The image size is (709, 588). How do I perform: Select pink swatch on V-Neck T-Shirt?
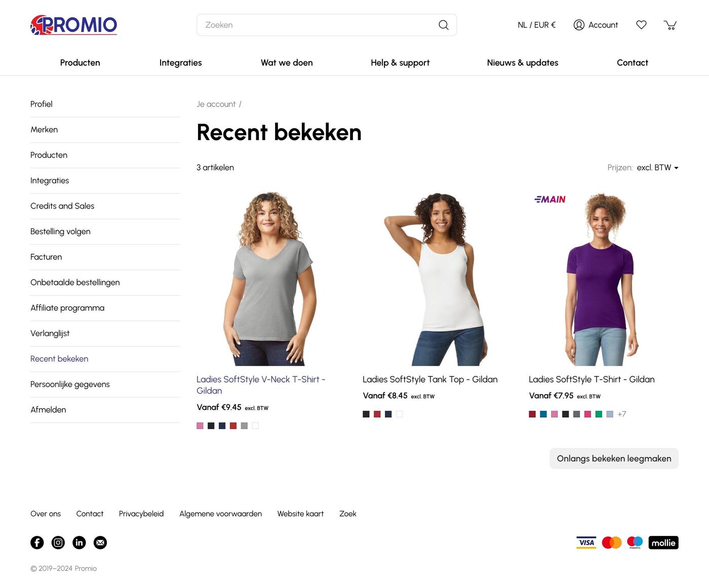pyautogui.click(x=200, y=426)
